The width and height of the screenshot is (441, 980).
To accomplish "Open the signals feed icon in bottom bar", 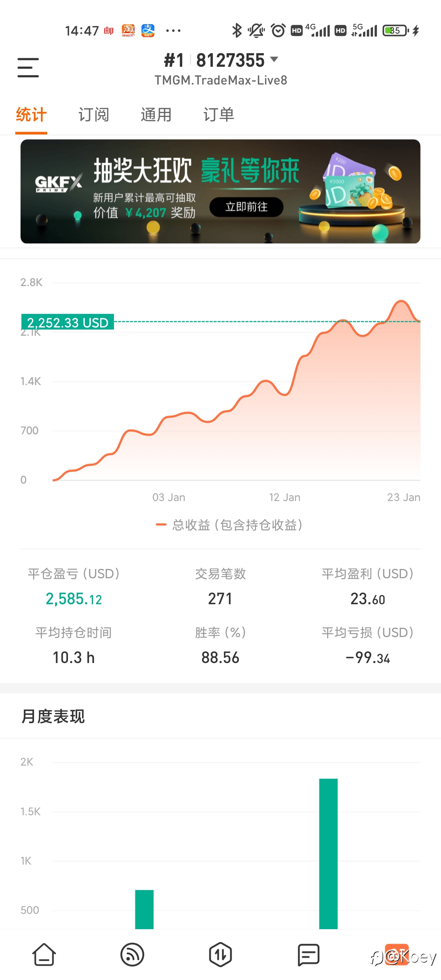I will [132, 954].
